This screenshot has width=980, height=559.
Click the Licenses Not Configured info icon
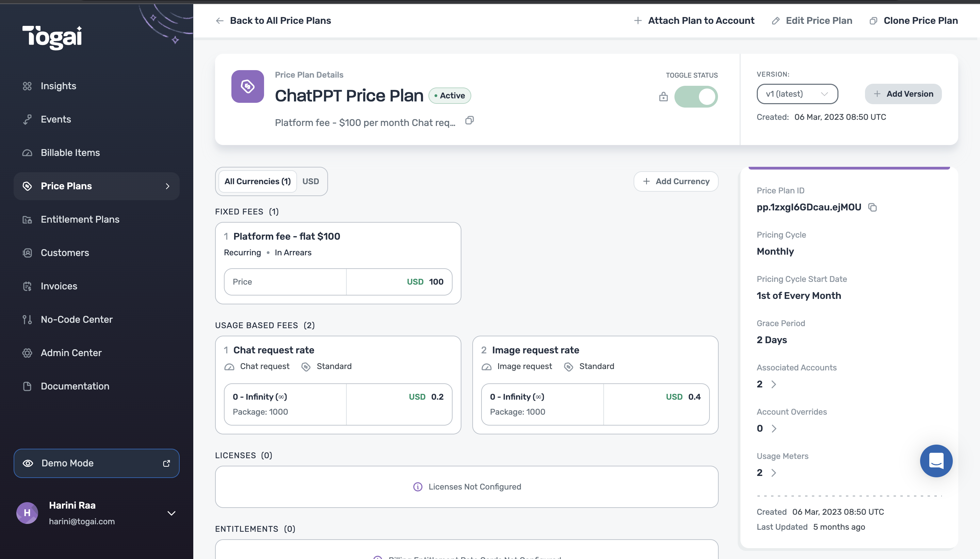coord(418,487)
